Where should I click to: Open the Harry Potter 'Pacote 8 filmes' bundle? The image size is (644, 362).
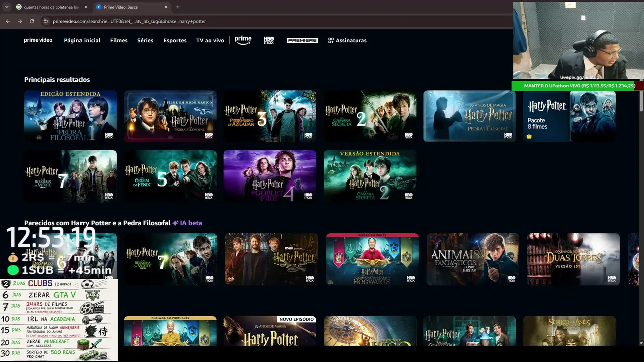570,116
